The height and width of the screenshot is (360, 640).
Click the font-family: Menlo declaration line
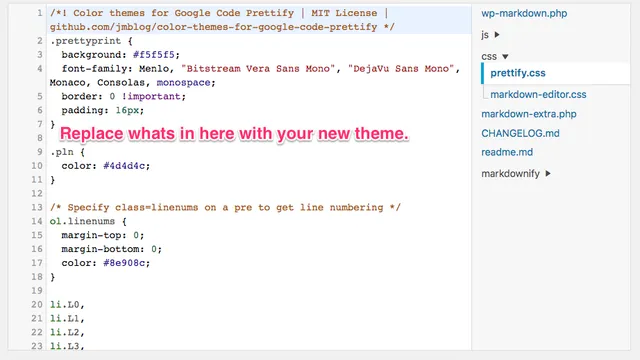(260, 69)
